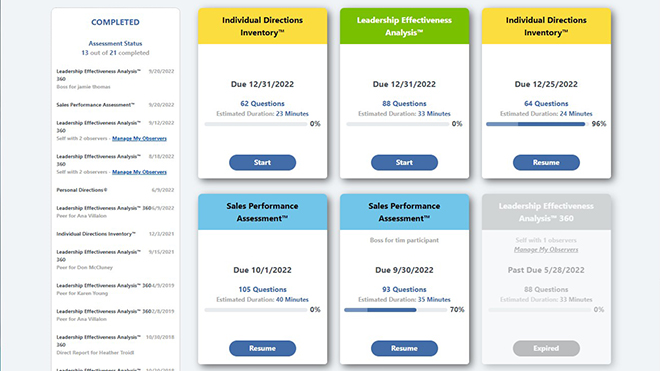Resume the Individual Directions Inventory at 96%
Image resolution: width=660 pixels, height=371 pixels.
tap(546, 163)
